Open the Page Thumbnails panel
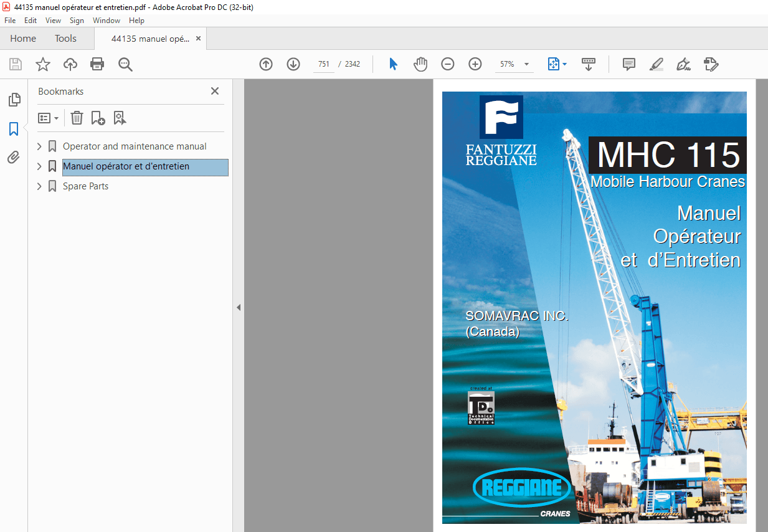The height and width of the screenshot is (532, 768). tap(14, 100)
